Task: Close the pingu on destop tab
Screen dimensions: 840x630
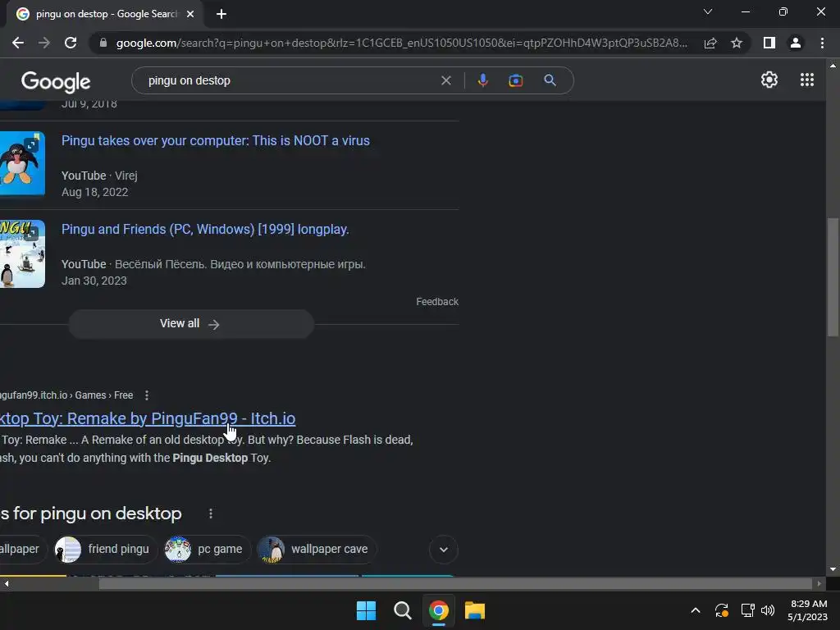Action: point(190,14)
